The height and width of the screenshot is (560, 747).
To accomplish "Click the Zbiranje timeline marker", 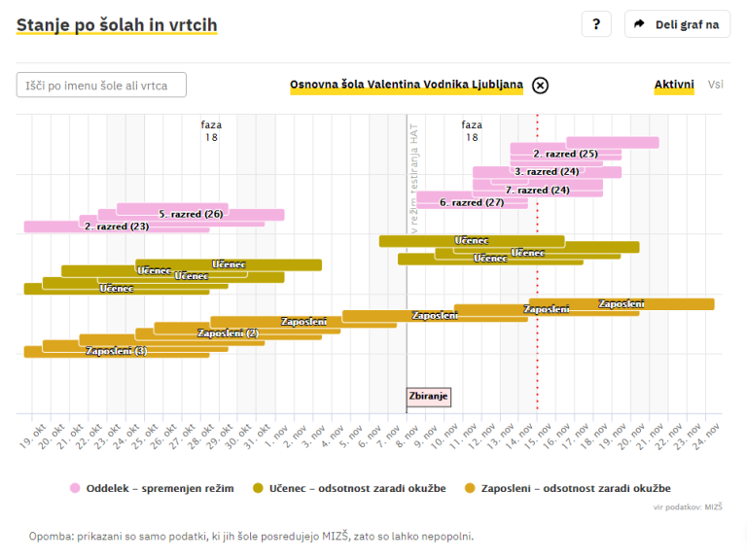I will (428, 397).
